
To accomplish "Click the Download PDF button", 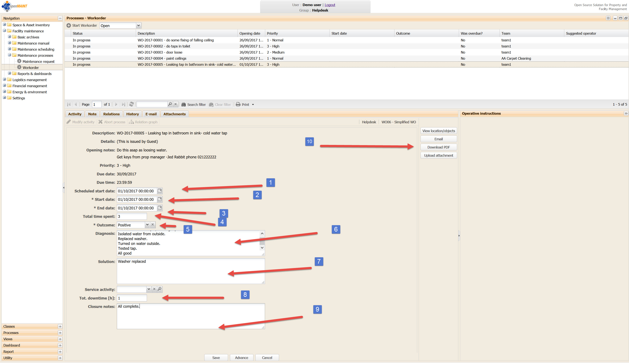I will click(x=438, y=147).
